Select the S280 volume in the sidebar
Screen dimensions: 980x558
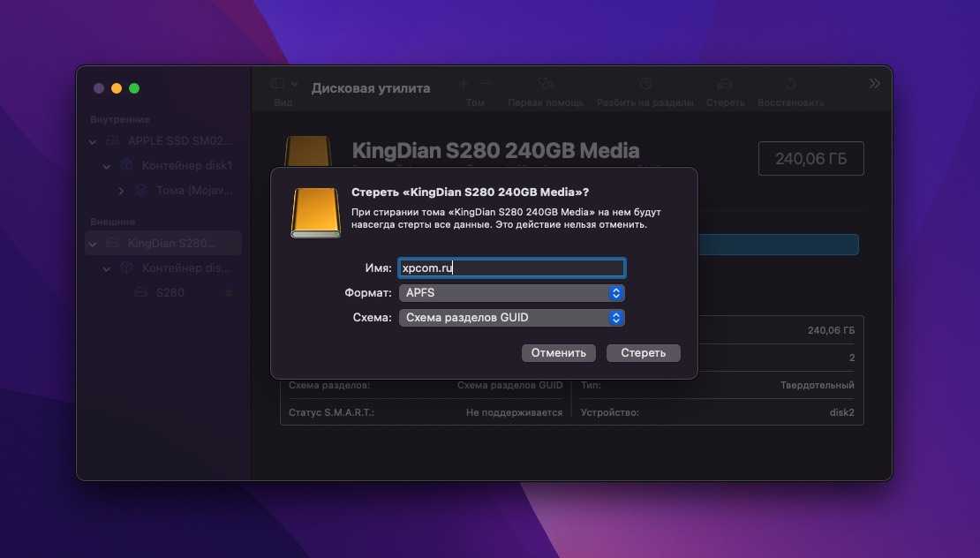pos(170,292)
